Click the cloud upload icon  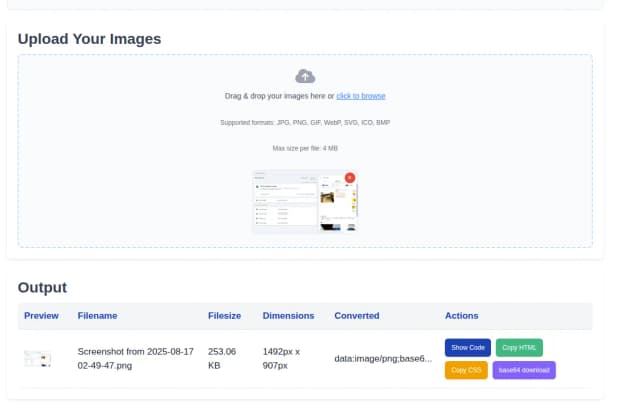pos(305,76)
